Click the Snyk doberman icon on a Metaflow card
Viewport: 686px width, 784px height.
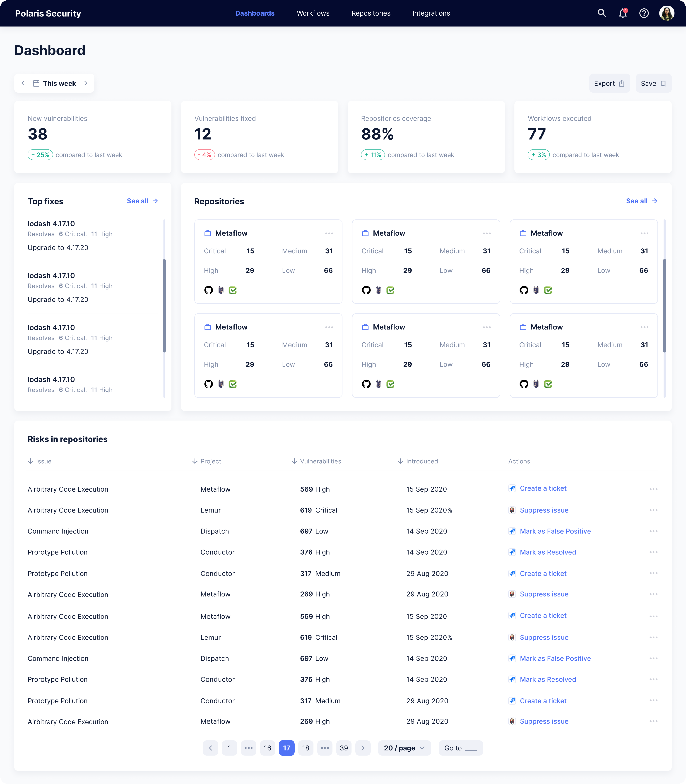221,290
